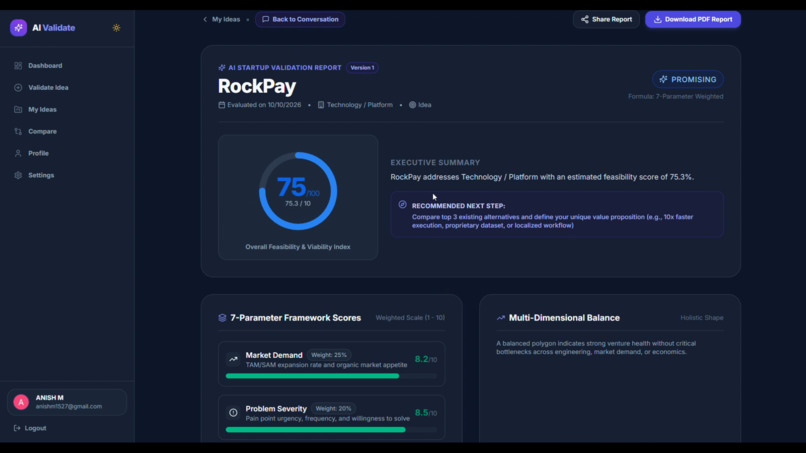Screen dimensions: 806x453
Task: Click the Technology / Platform category icon
Action: pyautogui.click(x=321, y=105)
